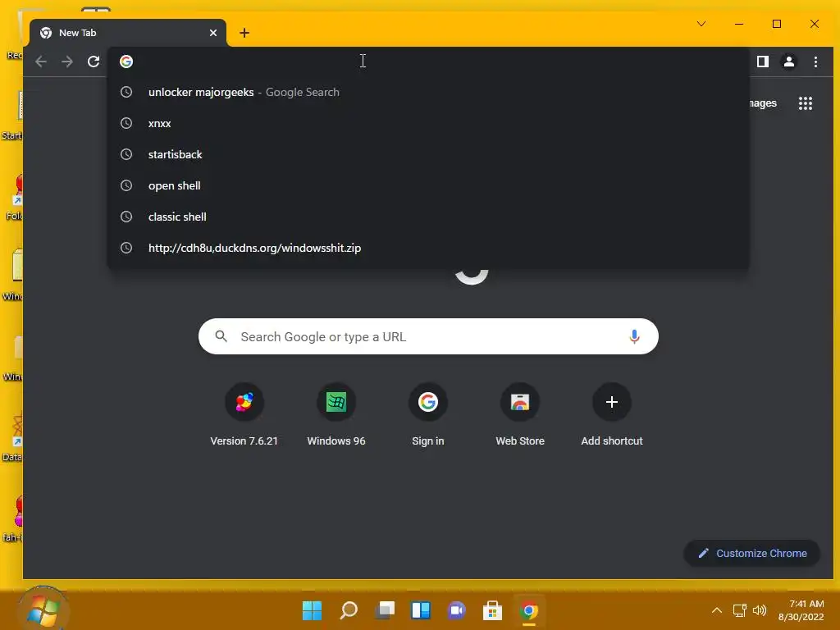This screenshot has height=630, width=840.
Task: Close the New Tab tab
Action: tap(213, 33)
